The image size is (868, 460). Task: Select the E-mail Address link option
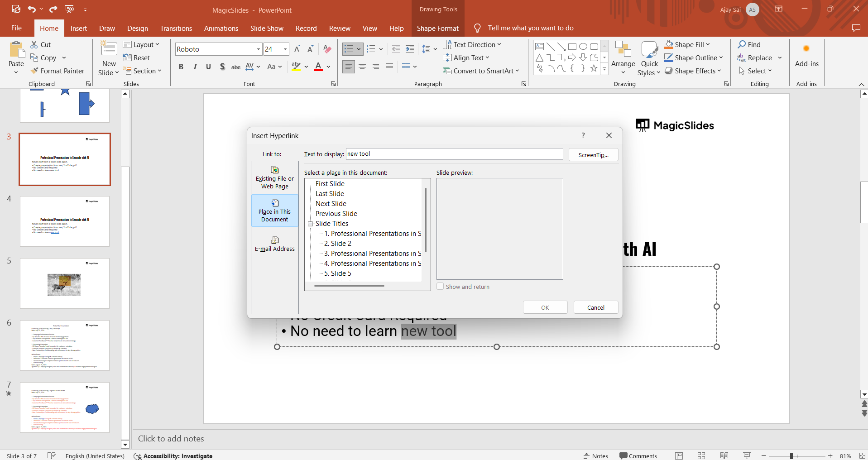pos(274,244)
